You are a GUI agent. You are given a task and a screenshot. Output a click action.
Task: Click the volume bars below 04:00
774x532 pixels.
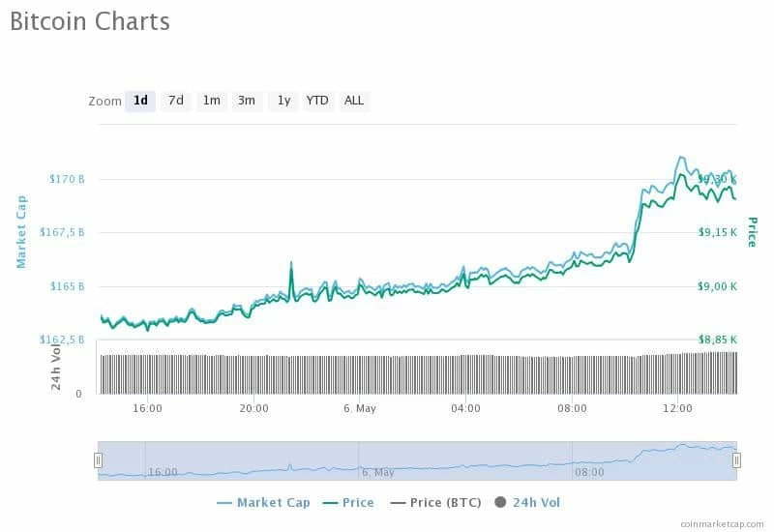465,374
